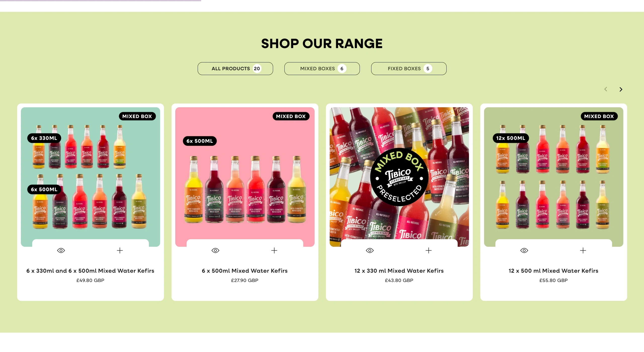Image resolution: width=644 pixels, height=352 pixels.
Task: Open the 12 x 500 ml Mixed Water Kefirs title
Action: tap(553, 271)
